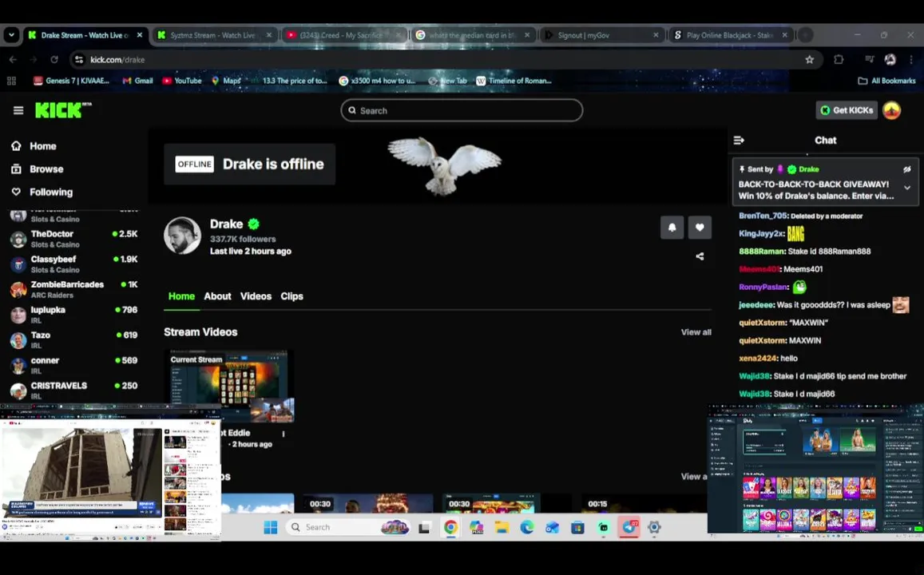Close the Drake Stream tab
This screenshot has height=575, width=924.
(x=139, y=35)
